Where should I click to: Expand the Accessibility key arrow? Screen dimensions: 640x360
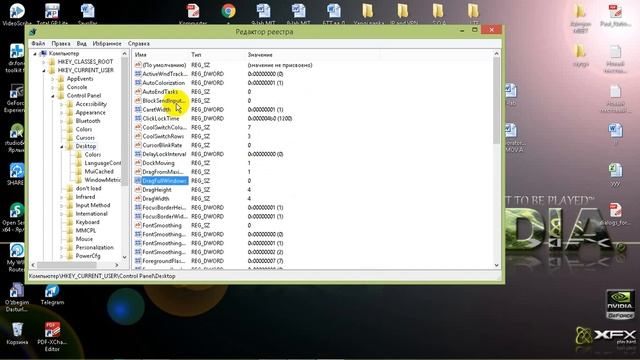point(62,104)
